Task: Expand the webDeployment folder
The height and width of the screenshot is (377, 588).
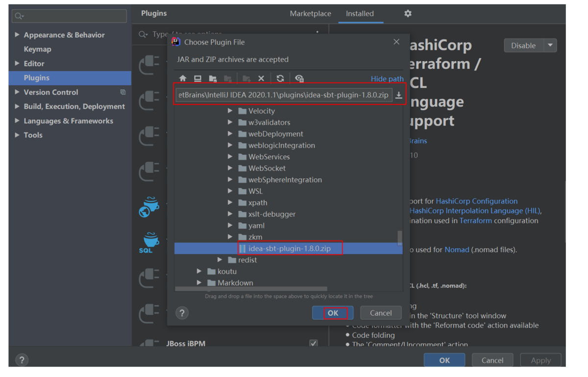Action: [x=230, y=134]
